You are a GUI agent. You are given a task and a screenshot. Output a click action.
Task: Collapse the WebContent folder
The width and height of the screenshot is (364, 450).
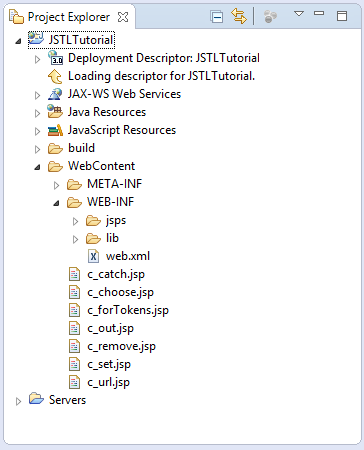tap(37, 167)
